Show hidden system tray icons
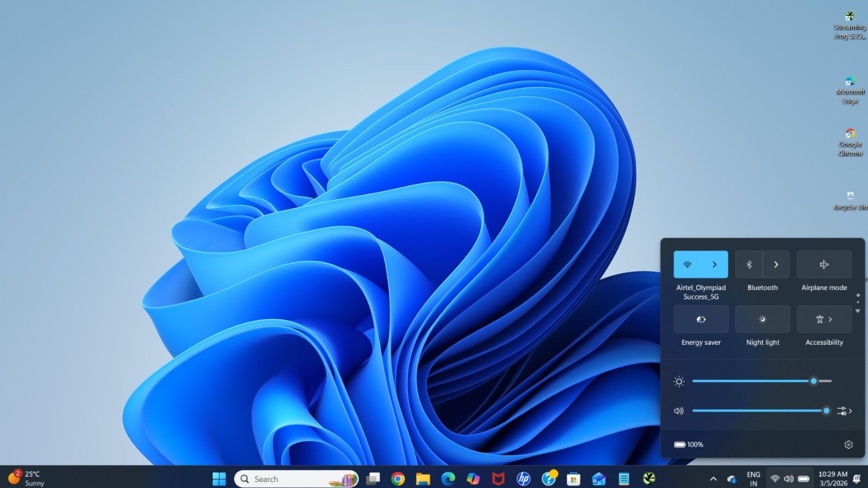Screen dimensions: 868x488 (x=713, y=479)
